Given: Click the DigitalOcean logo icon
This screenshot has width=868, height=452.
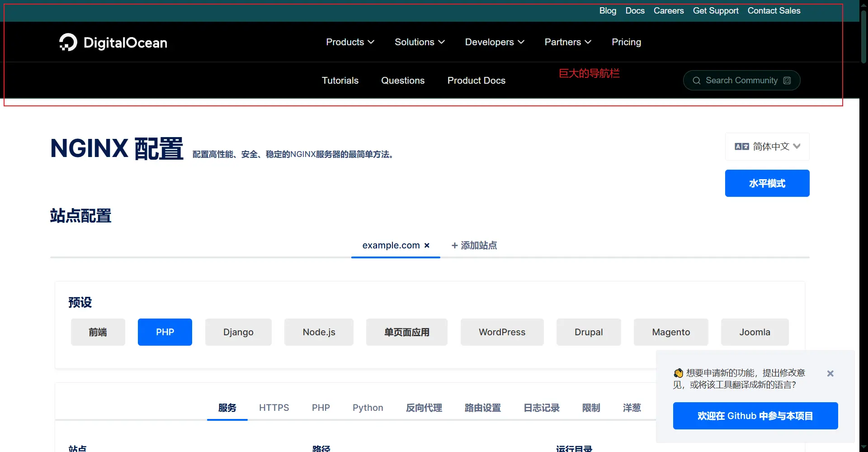Looking at the screenshot, I should point(68,42).
